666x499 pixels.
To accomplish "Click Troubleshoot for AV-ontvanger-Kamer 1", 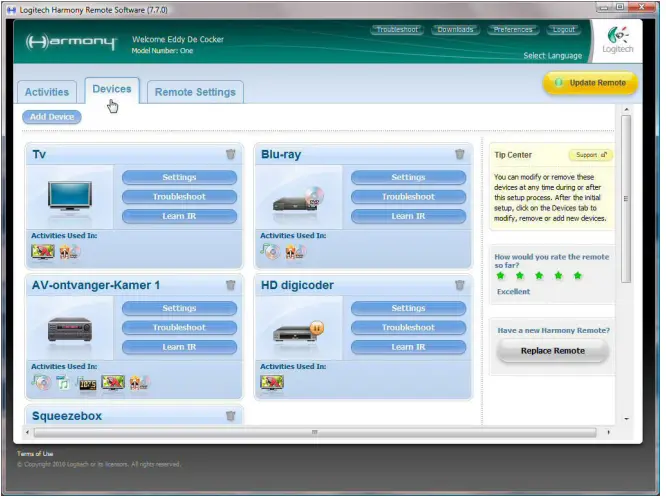I will tap(181, 330).
